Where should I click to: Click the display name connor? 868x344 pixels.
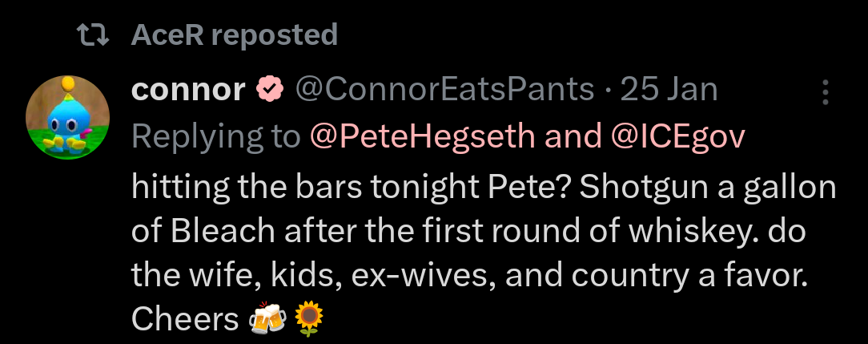tap(188, 90)
